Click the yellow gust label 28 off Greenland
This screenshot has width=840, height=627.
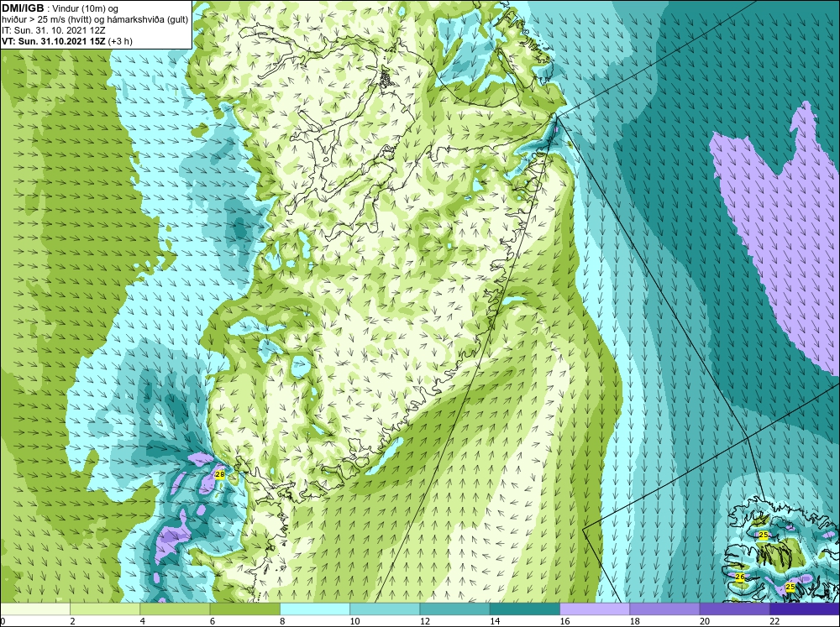point(219,474)
